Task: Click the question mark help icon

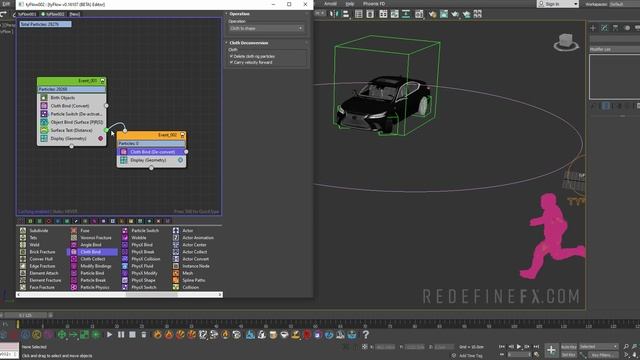Action: click(x=366, y=335)
